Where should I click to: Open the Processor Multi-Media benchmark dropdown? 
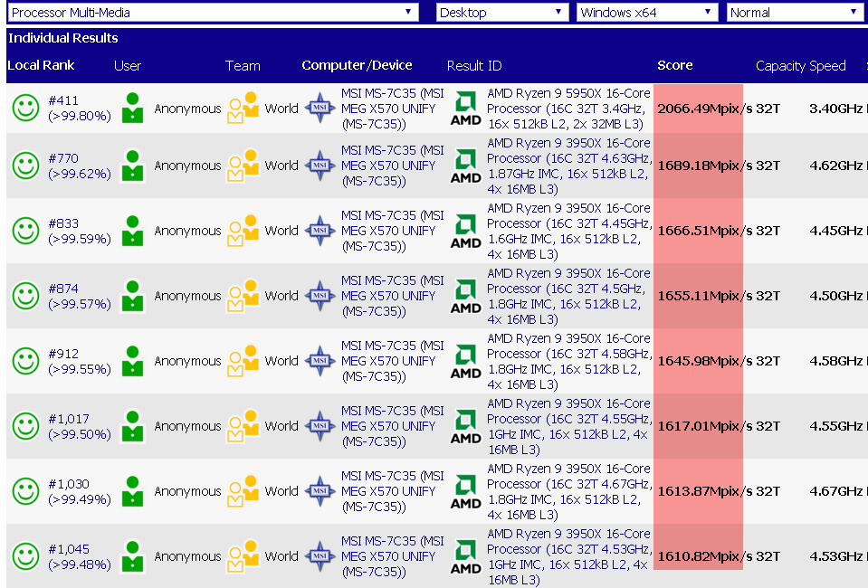click(x=213, y=12)
